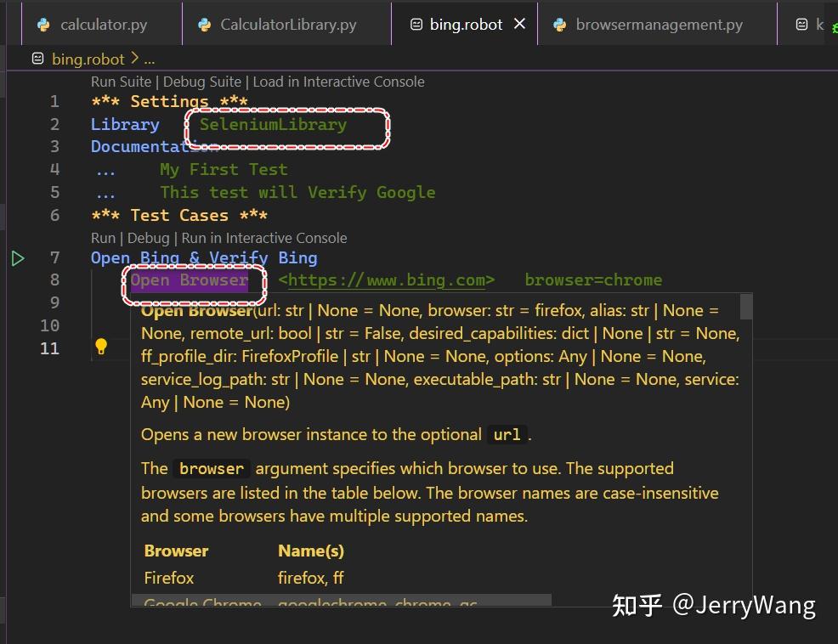The width and height of the screenshot is (838, 644).
Task: Run the test via the green gutter arrow
Action: [19, 258]
